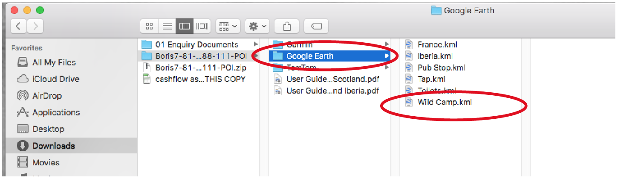Switch to icon view in toolbar
The height and width of the screenshot is (188, 644).
coord(149,26)
